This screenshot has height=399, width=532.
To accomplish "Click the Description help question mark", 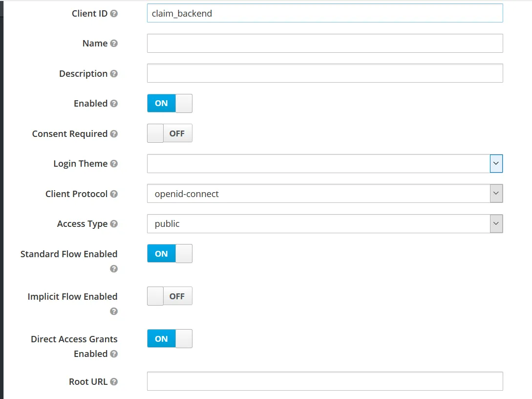I will (x=114, y=74).
